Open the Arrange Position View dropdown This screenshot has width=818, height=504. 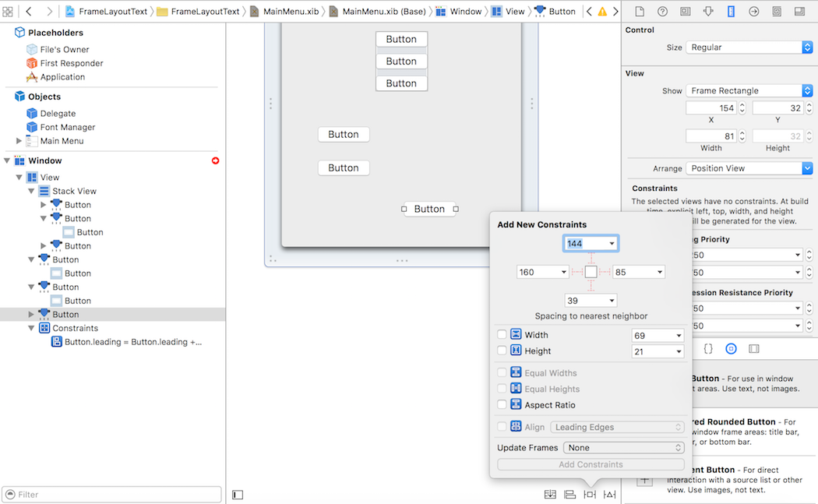coord(749,168)
